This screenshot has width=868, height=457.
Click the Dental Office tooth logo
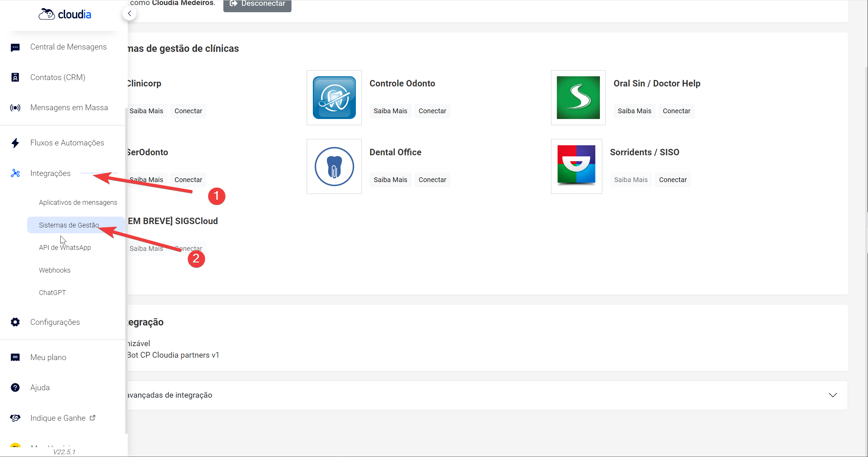[334, 166]
